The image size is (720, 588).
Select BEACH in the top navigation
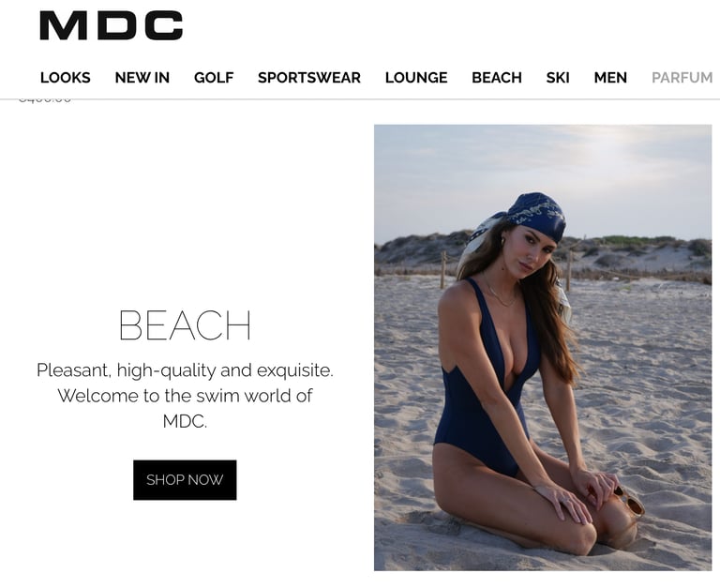[x=497, y=78]
